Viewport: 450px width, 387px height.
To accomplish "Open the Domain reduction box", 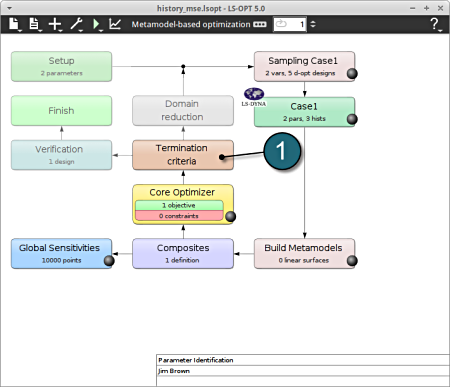I will pos(183,111).
